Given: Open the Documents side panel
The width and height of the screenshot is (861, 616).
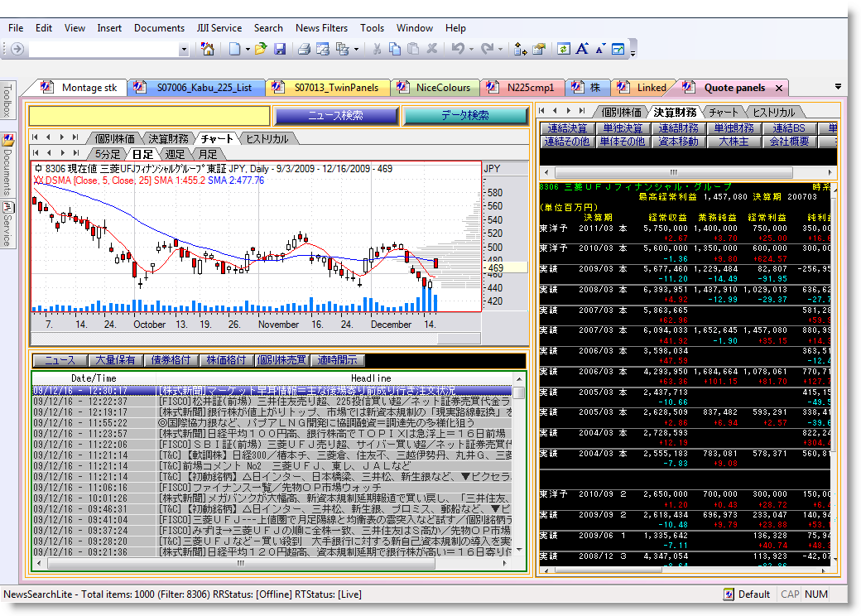Looking at the screenshot, I should pyautogui.click(x=7, y=166).
